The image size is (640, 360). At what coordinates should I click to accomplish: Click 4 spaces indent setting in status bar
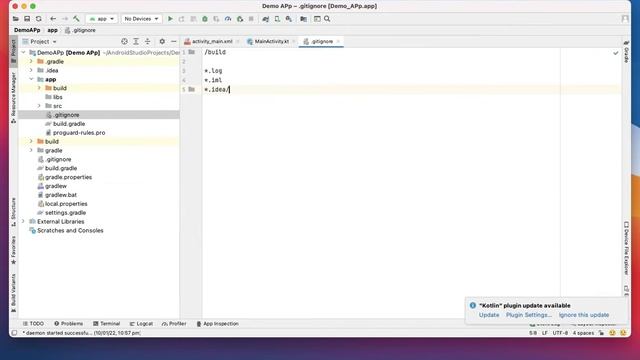(x=583, y=333)
